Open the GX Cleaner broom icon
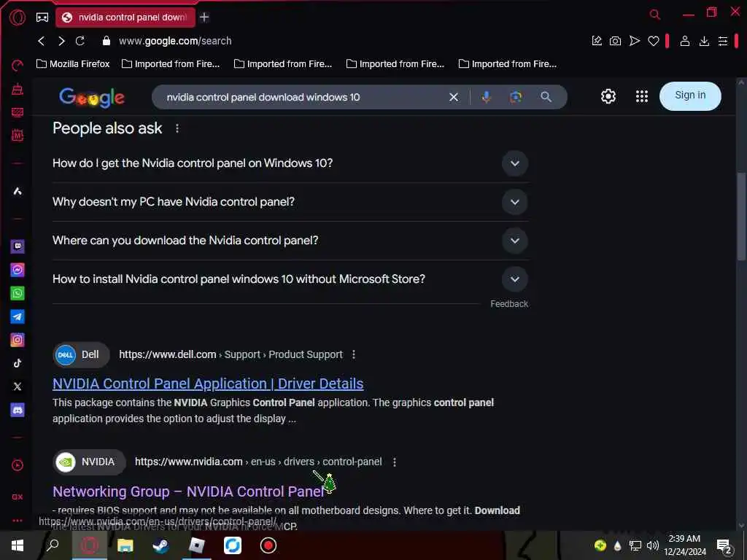Viewport: 747px width, 560px height. click(x=18, y=89)
